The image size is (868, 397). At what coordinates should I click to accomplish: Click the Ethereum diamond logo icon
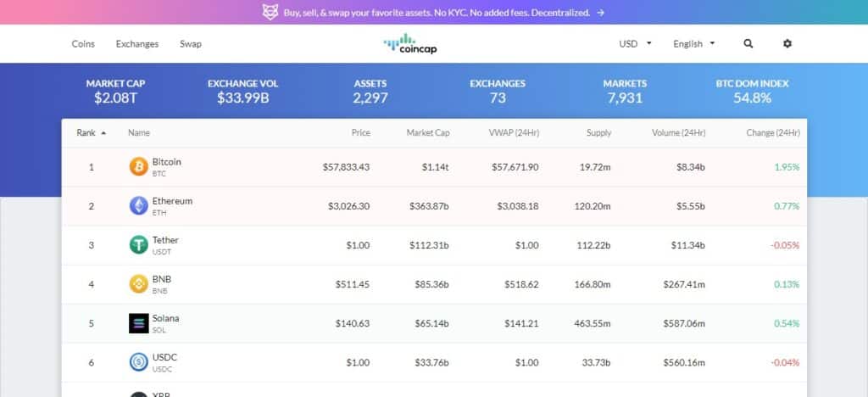click(138, 206)
